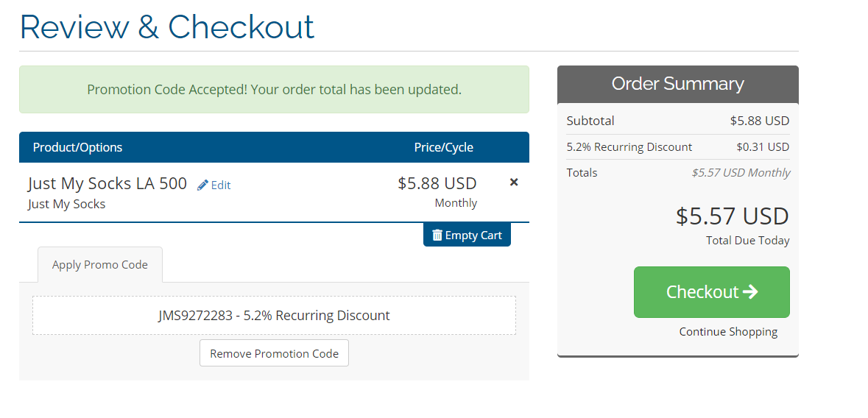Switch to the Apply Promo Code tab

tap(100, 265)
